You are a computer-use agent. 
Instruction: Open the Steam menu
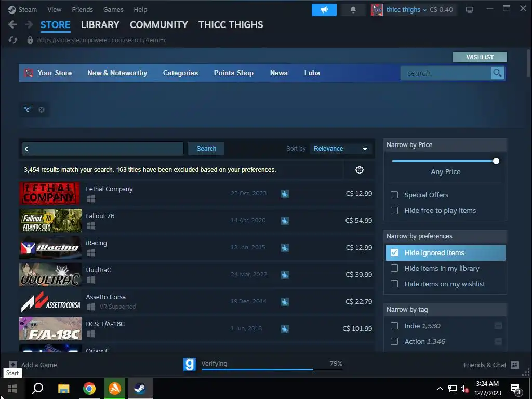(x=28, y=10)
